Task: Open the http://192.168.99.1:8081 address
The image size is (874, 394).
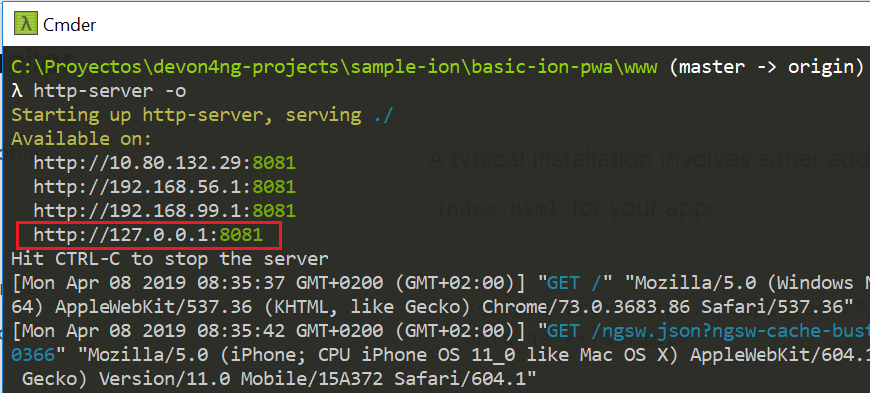Action: click(x=164, y=211)
